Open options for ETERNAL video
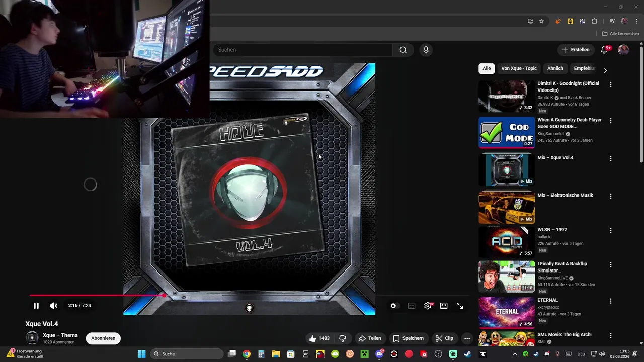The image size is (644, 362). tap(611, 301)
